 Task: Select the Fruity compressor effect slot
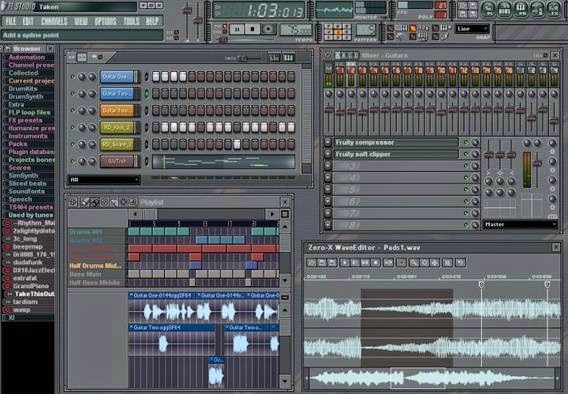396,142
